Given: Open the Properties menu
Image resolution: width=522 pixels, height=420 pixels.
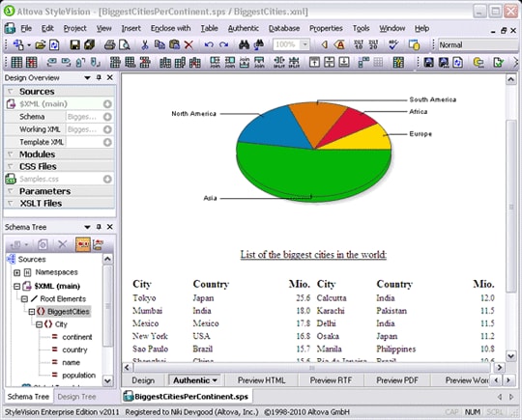Looking at the screenshot, I should (x=326, y=28).
